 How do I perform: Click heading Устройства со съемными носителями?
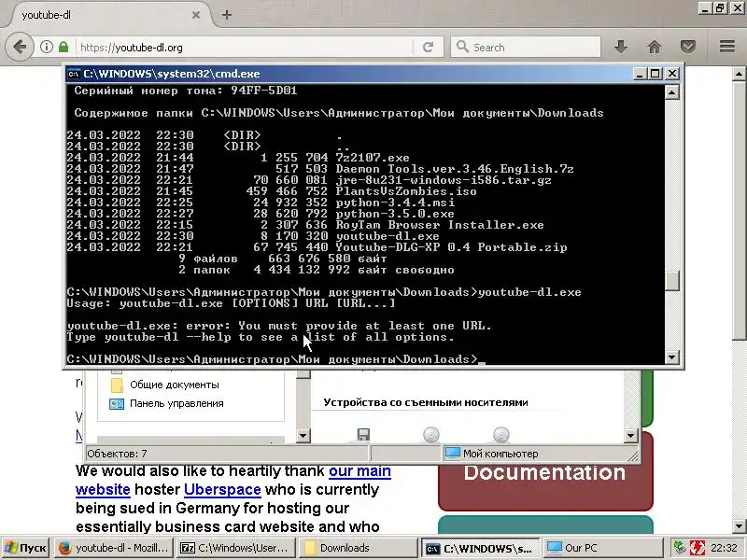point(426,402)
